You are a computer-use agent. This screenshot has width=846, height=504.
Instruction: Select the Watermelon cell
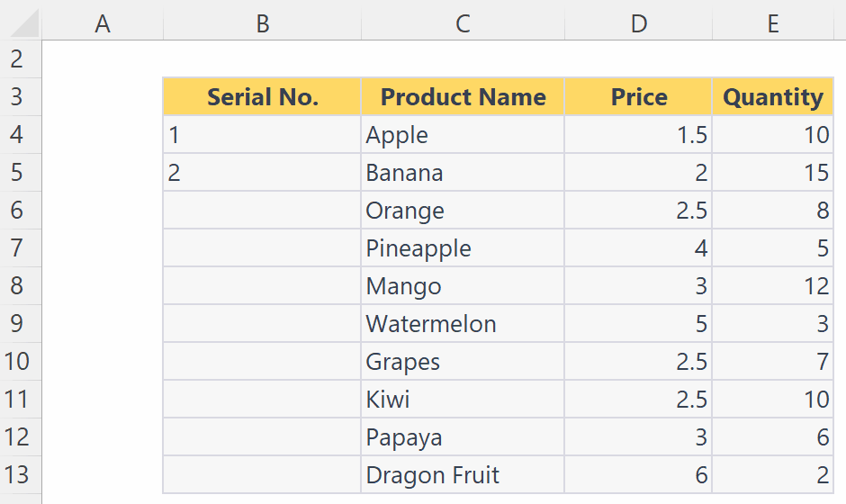point(463,324)
